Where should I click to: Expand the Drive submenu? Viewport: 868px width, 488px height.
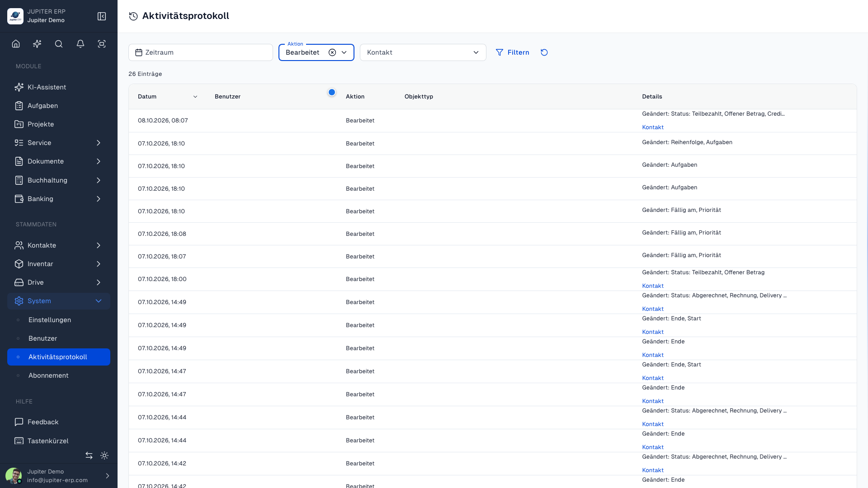[x=59, y=282]
